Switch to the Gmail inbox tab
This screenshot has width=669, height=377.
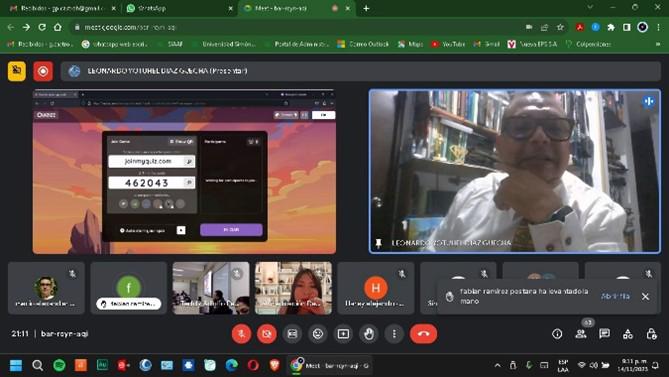[x=63, y=8]
